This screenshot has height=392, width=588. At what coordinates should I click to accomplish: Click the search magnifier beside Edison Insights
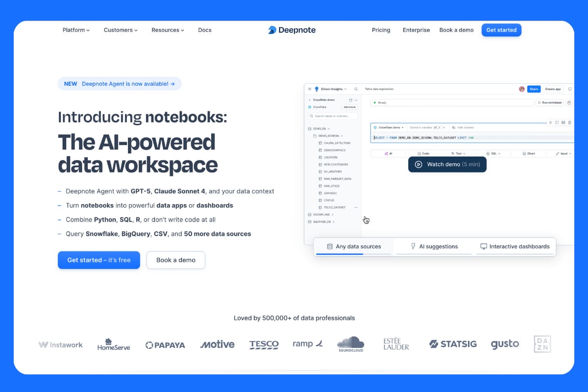356,89
